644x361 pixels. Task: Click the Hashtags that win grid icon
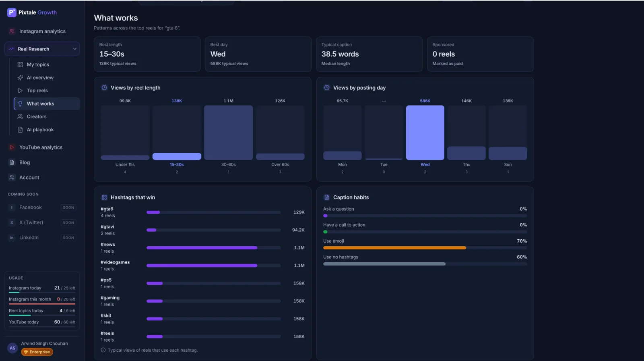104,197
